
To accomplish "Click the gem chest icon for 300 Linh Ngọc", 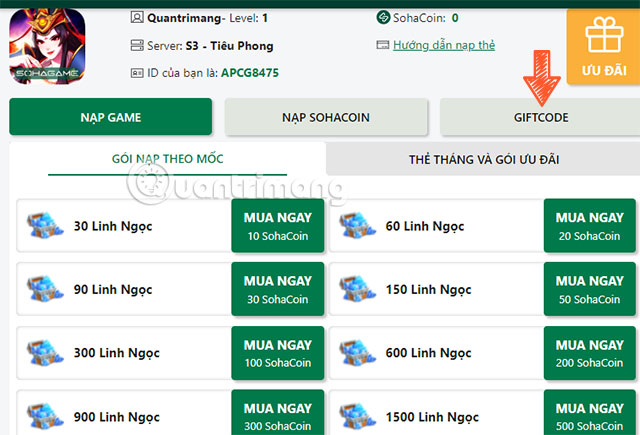I will click(45, 353).
